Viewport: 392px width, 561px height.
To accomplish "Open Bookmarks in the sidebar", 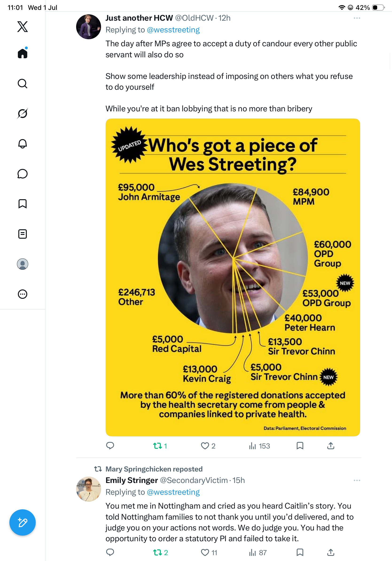I will pyautogui.click(x=23, y=204).
